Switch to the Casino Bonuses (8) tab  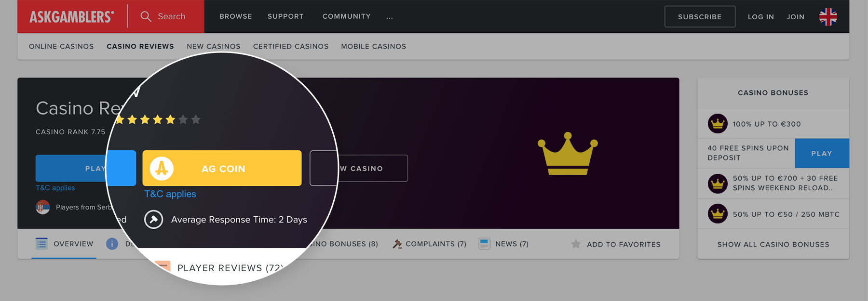pos(343,244)
